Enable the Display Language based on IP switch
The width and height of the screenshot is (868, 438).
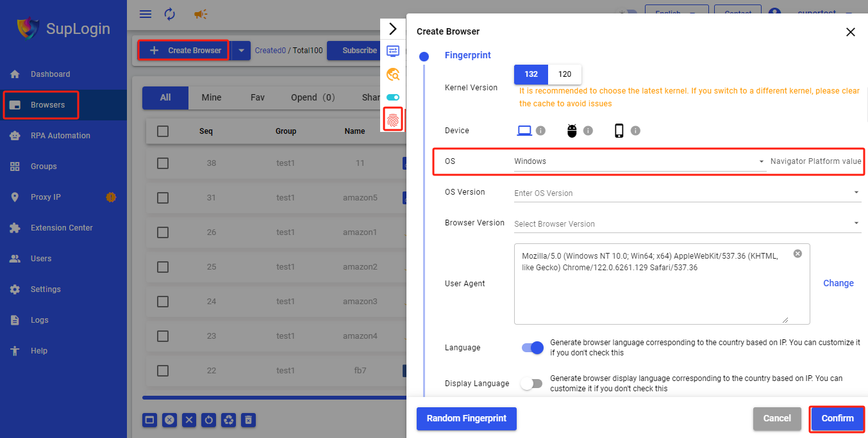531,384
